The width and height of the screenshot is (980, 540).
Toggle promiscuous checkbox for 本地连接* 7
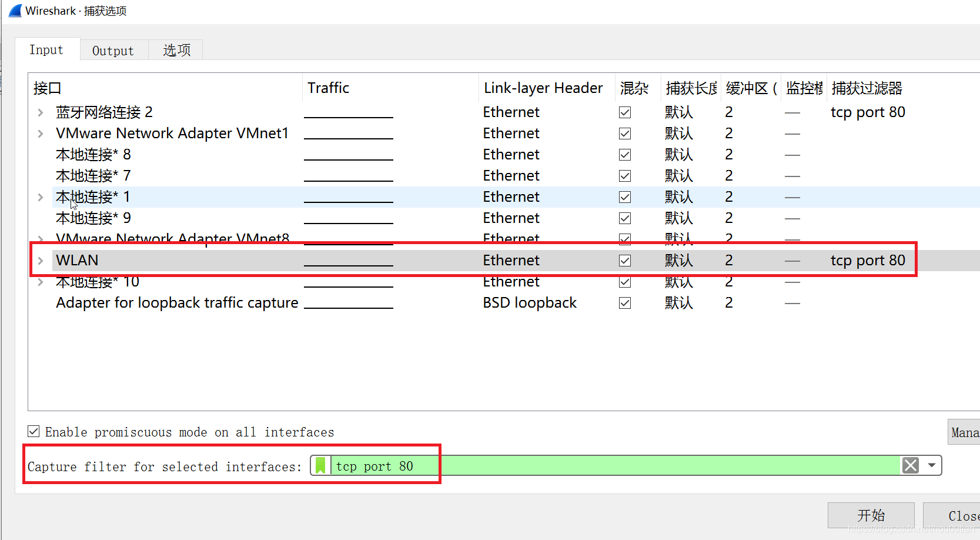point(625,176)
